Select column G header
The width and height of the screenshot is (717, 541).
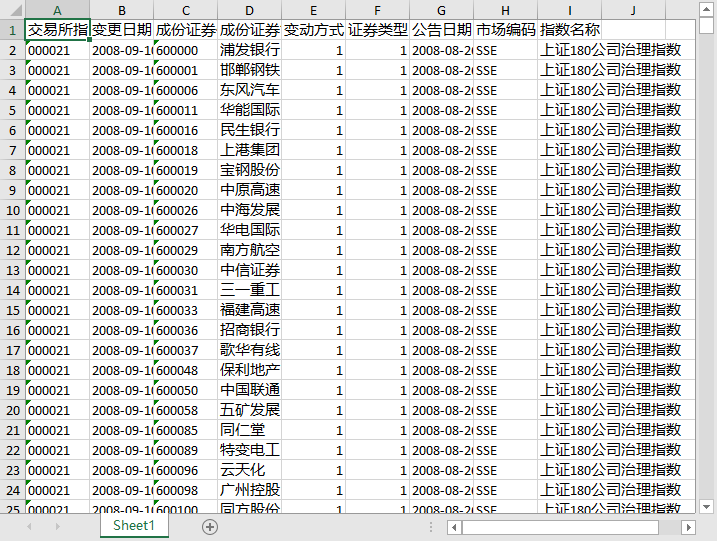[442, 10]
